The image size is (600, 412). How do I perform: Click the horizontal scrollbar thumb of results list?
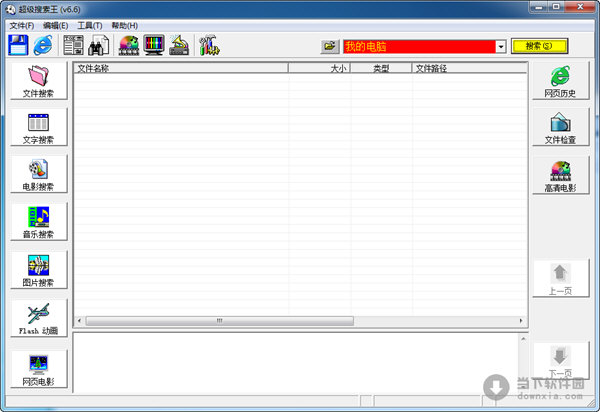pos(220,321)
